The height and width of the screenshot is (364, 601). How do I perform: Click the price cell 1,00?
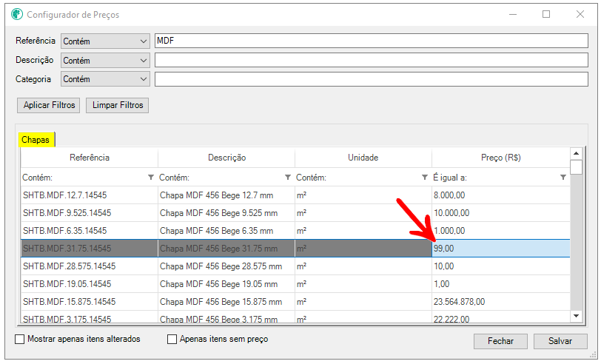tap(500, 284)
